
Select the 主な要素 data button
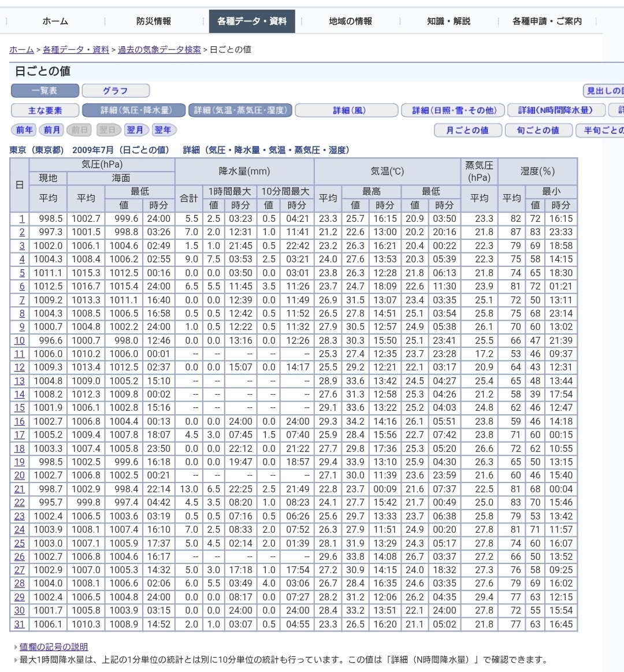pyautogui.click(x=45, y=110)
